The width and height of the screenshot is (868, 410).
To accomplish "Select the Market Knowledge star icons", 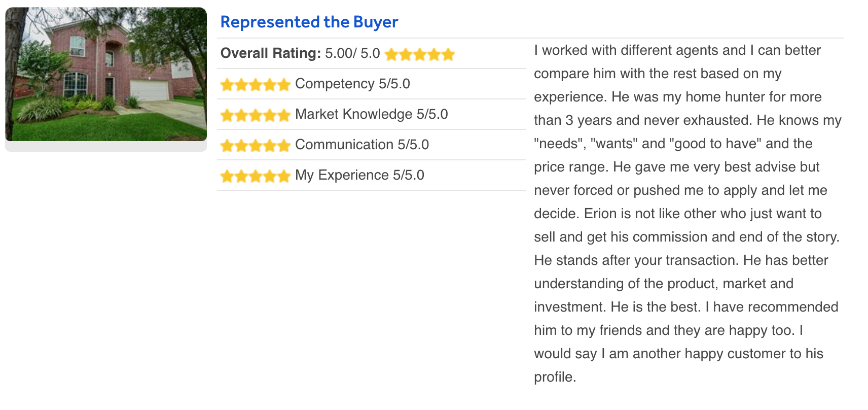I will 256,115.
